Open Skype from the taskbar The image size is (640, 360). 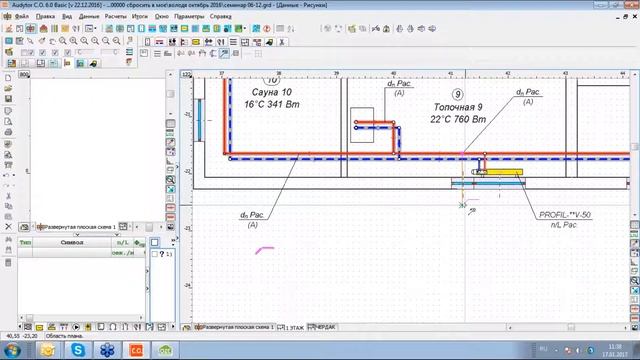click(78, 350)
